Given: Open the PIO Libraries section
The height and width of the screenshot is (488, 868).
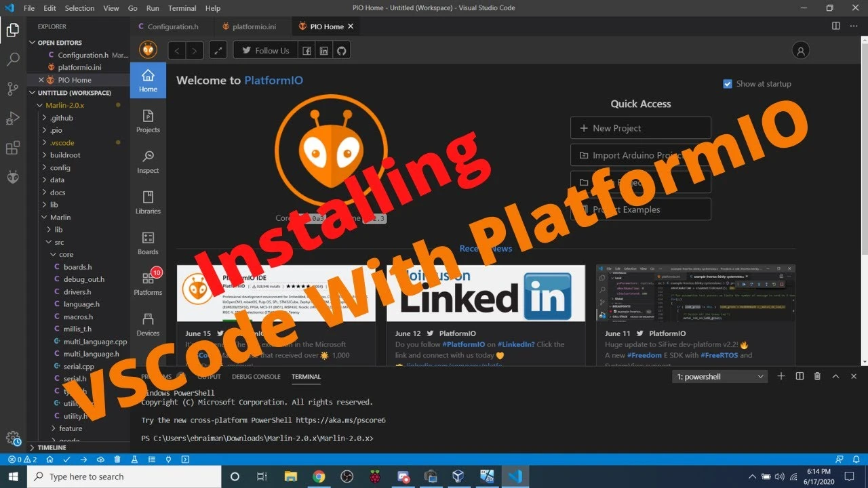Looking at the screenshot, I should pyautogui.click(x=148, y=203).
